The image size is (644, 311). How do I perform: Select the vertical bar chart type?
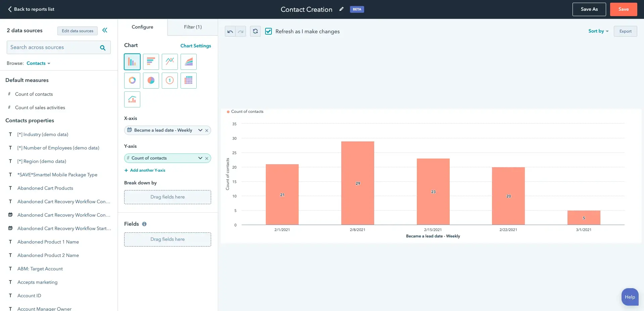click(132, 61)
